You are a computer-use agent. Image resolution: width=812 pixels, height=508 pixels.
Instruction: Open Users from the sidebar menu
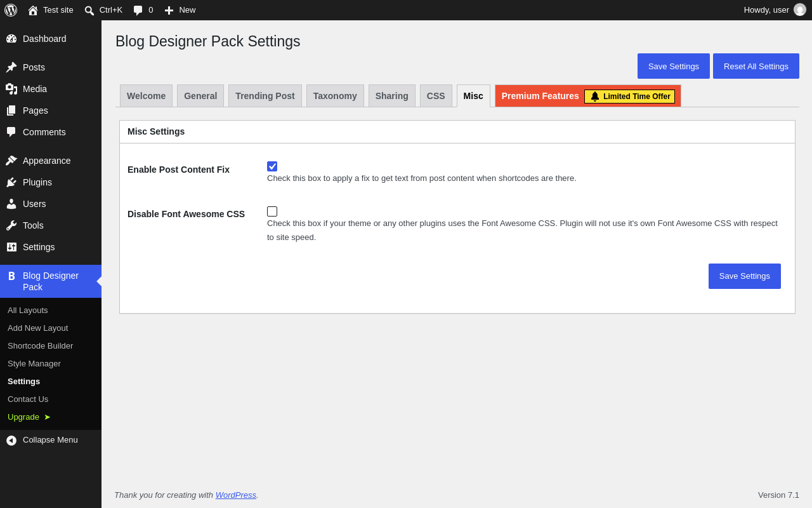tap(51, 204)
